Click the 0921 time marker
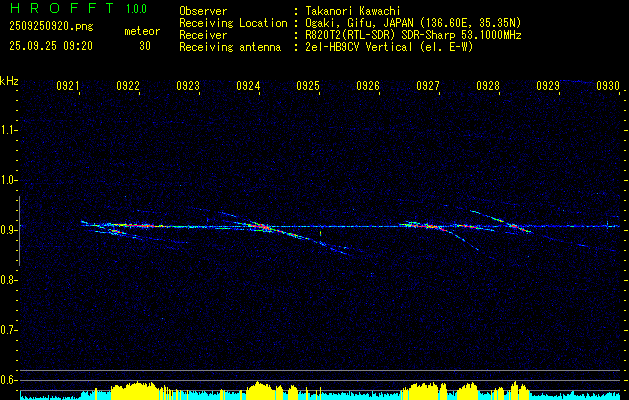The image size is (629, 400). click(x=67, y=85)
